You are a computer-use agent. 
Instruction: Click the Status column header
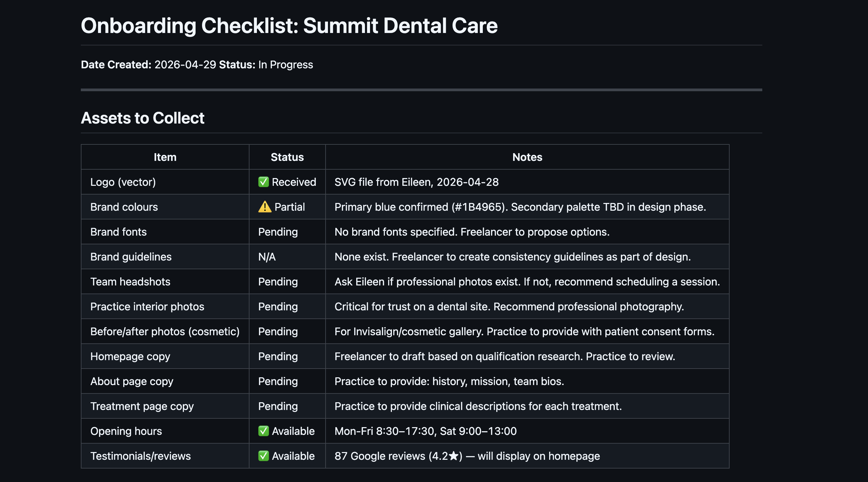(x=287, y=157)
